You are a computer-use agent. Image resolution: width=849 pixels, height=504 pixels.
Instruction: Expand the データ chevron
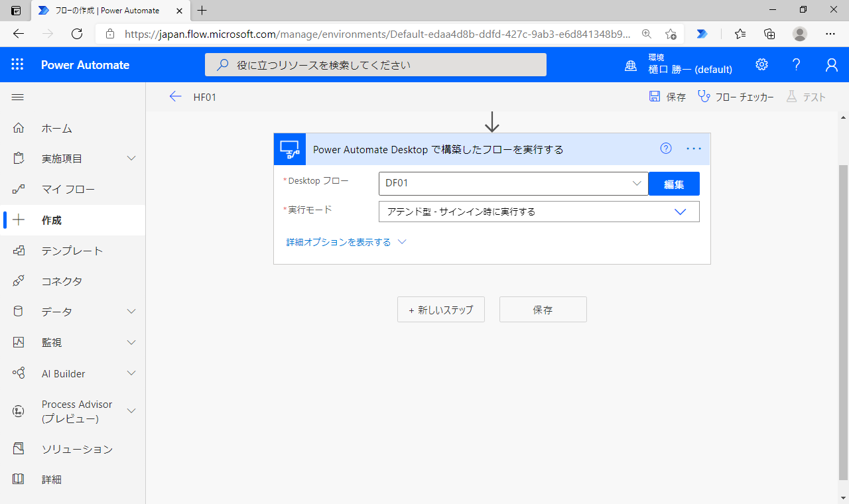click(x=131, y=312)
